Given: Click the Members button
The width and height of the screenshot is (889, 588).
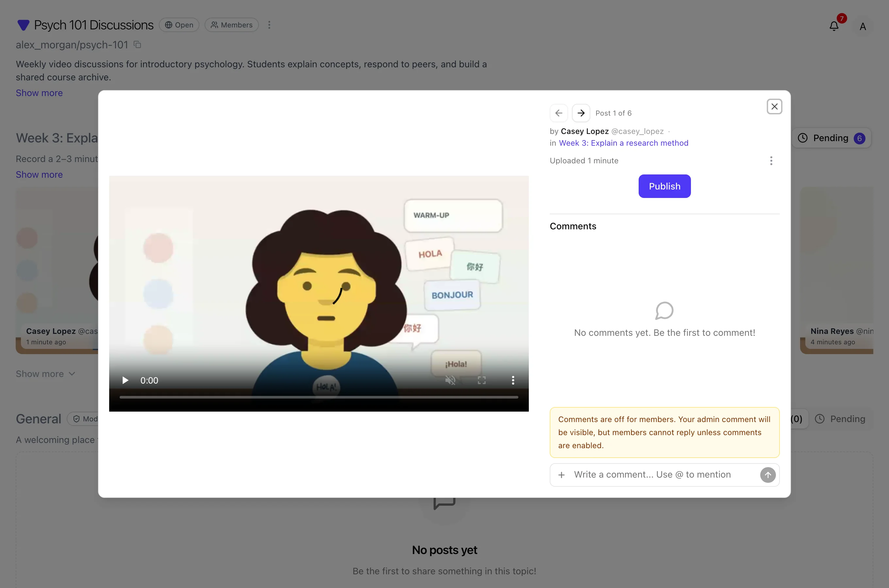Looking at the screenshot, I should click(x=231, y=25).
